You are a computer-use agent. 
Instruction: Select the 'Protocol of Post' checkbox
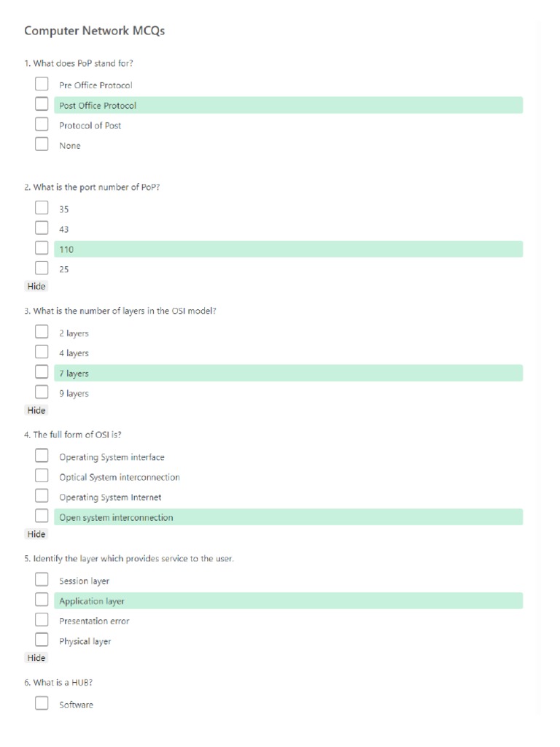click(42, 125)
